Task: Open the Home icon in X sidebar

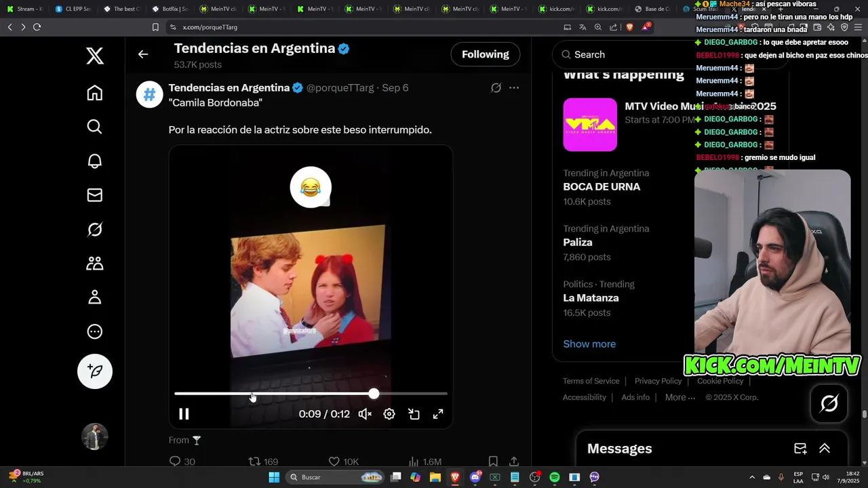Action: point(95,93)
